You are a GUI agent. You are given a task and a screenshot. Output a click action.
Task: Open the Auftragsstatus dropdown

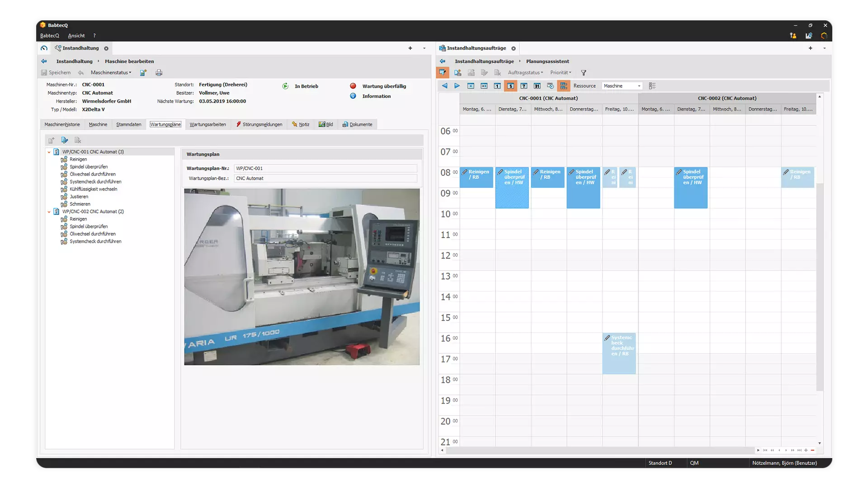(x=525, y=72)
